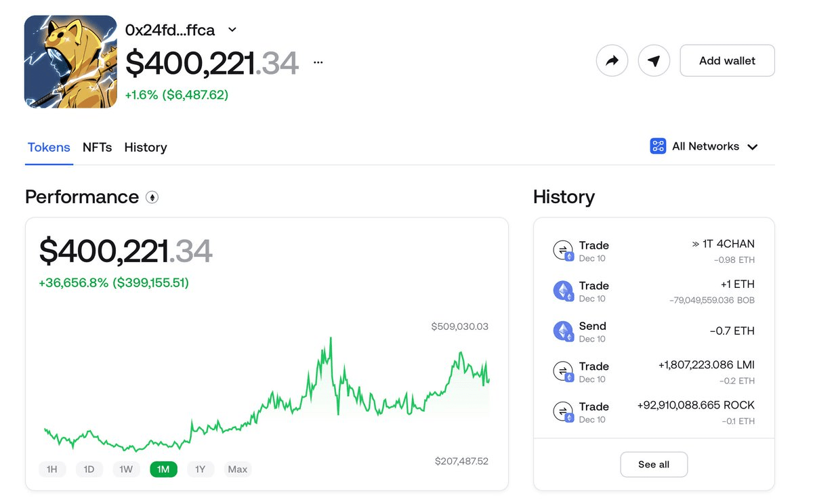The height and width of the screenshot is (504, 813).
Task: Click the Ethereum icon beside Performance
Action: click(152, 198)
